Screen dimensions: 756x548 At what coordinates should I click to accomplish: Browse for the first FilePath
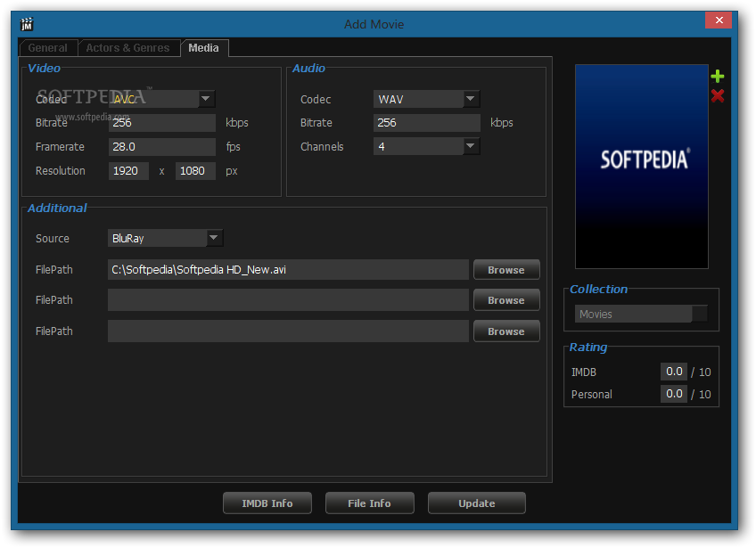[506, 270]
